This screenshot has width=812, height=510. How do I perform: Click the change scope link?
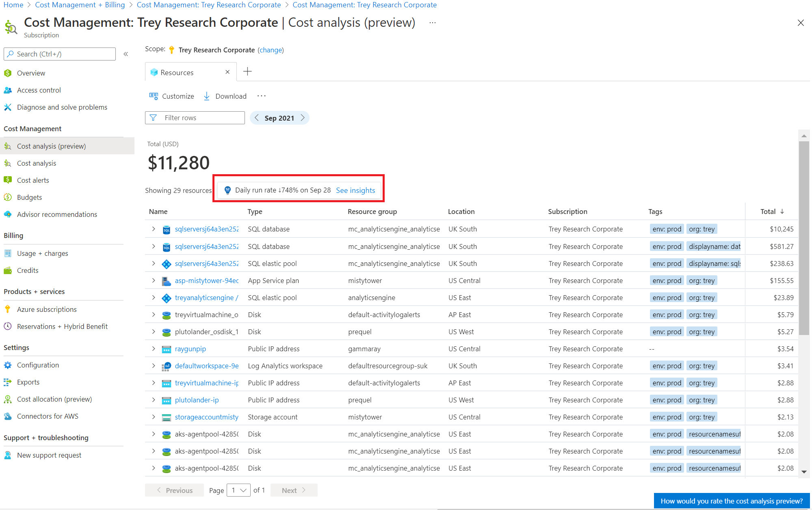click(x=271, y=50)
